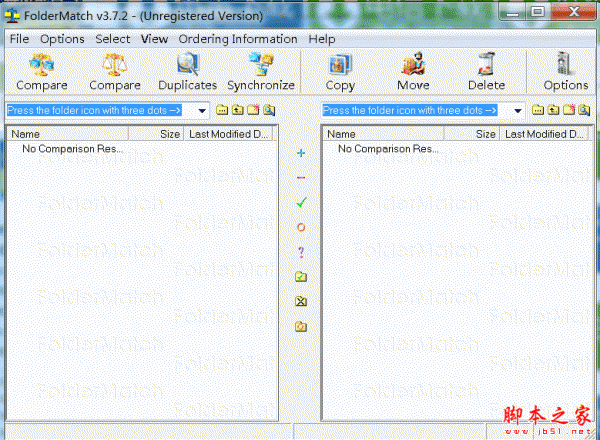The image size is (600, 440).
Task: Explore folder with magnifier icon in left pane
Action: pos(269,110)
